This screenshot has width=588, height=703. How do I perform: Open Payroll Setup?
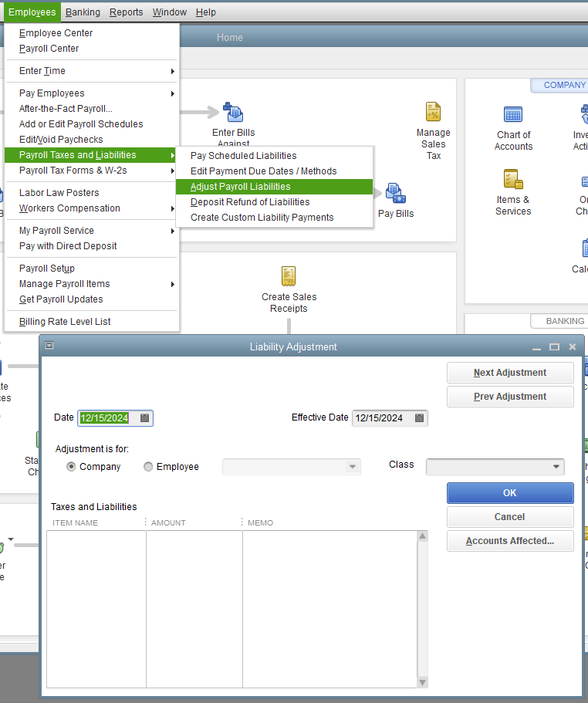point(90,269)
